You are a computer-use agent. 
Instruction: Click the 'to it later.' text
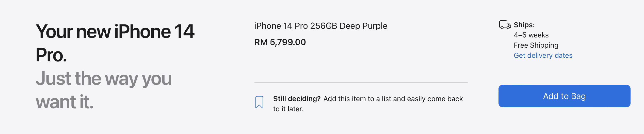click(x=288, y=109)
